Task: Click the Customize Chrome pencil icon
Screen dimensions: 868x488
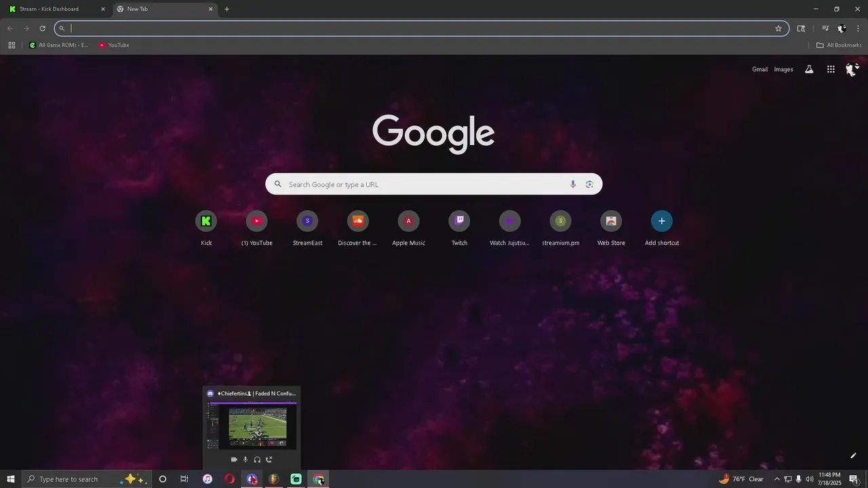Action: tap(853, 455)
